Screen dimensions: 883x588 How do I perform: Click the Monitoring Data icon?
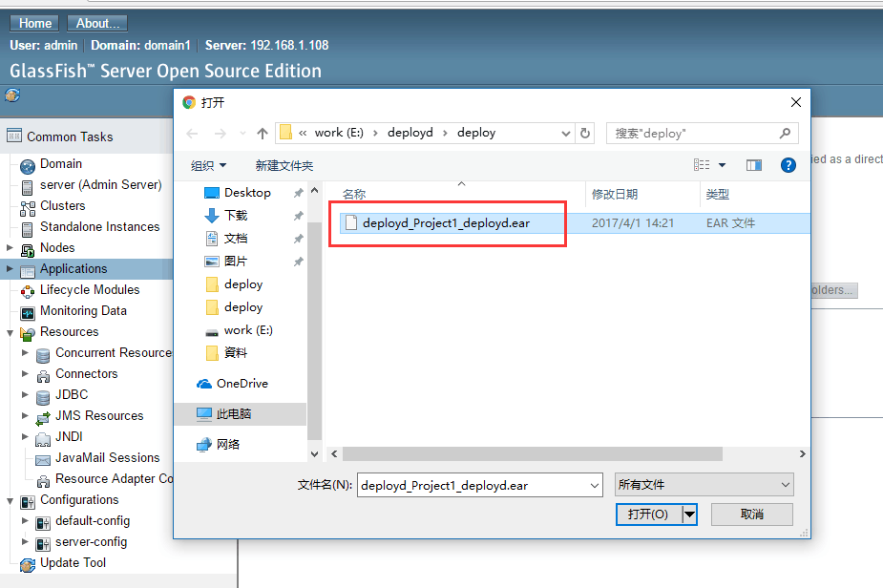tap(27, 313)
